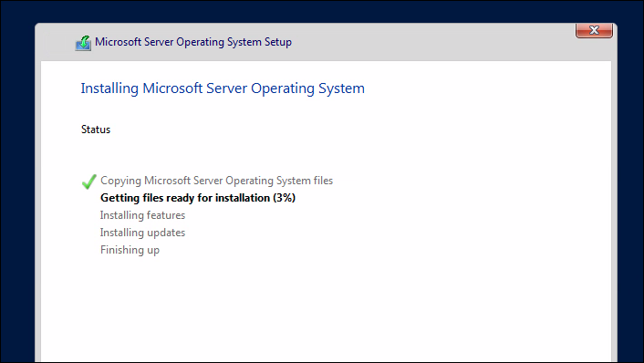644x363 pixels.
Task: Click the Setup installer icon in title bar
Action: pos(83,43)
